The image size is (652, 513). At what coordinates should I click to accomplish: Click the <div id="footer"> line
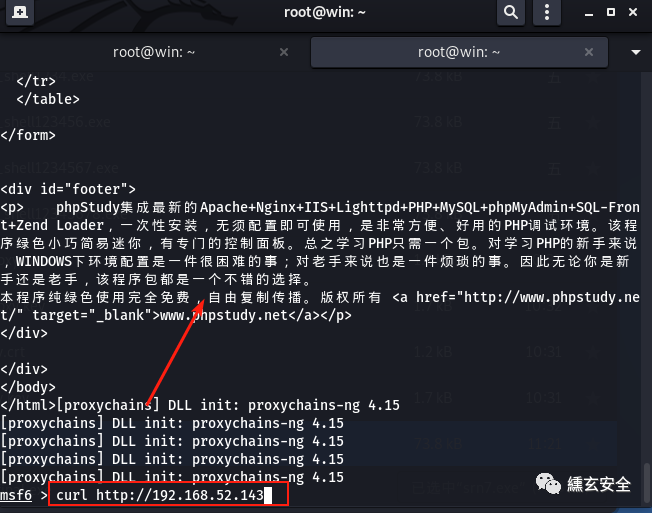68,189
